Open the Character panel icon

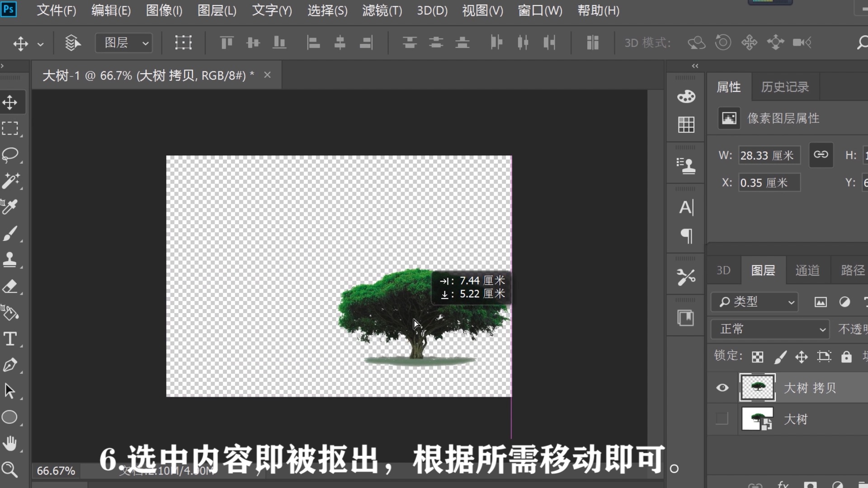click(x=686, y=207)
